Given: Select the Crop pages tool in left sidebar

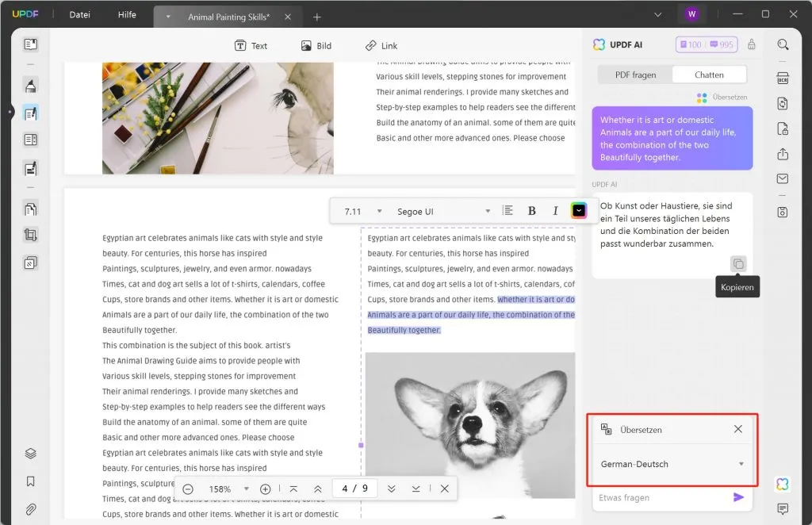Looking at the screenshot, I should pyautogui.click(x=30, y=235).
